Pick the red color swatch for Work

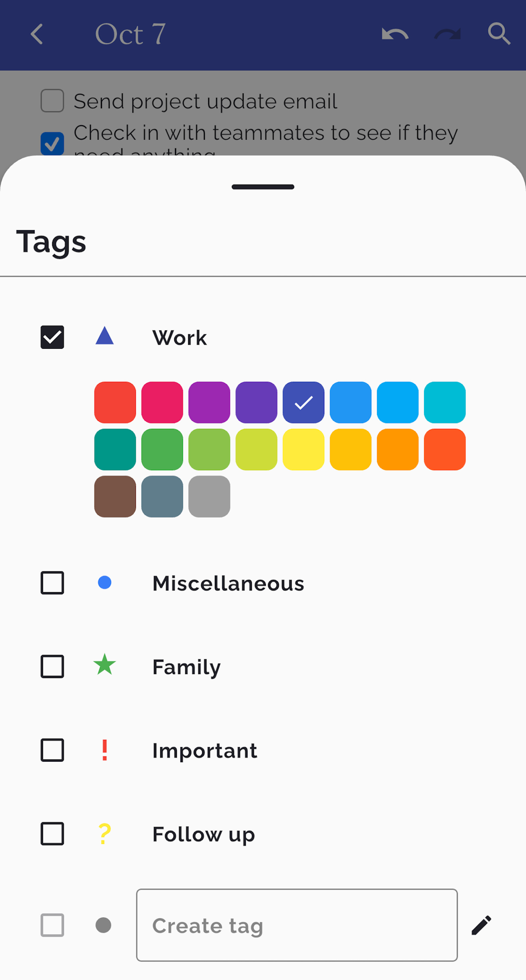(114, 402)
